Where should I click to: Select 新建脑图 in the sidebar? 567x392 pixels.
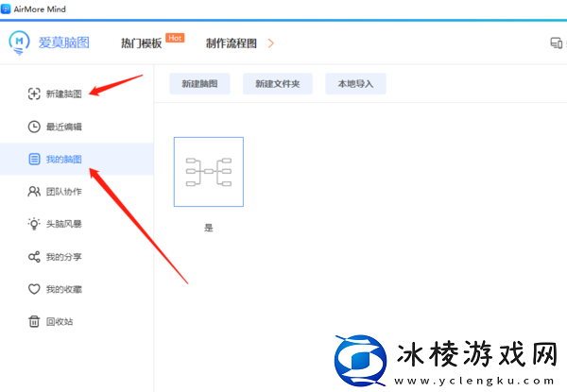click(64, 94)
